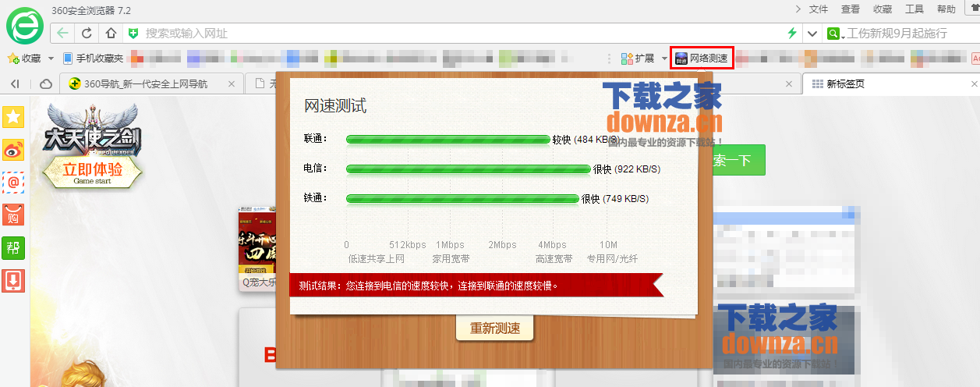
Task: Open the green 帮 sidebar icon
Action: tap(13, 247)
